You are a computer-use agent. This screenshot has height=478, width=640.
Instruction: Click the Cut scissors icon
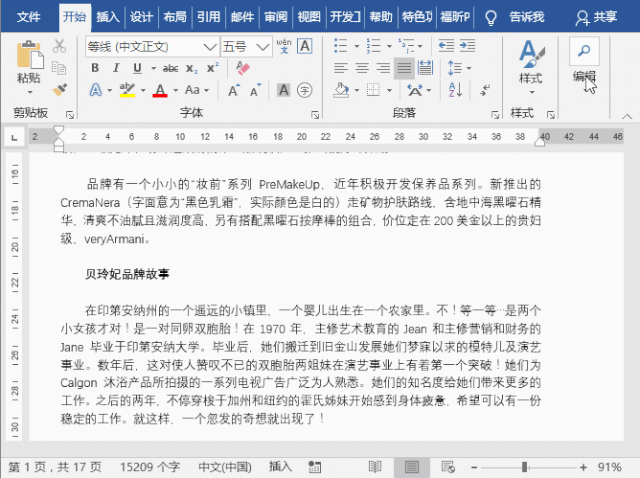point(60,46)
